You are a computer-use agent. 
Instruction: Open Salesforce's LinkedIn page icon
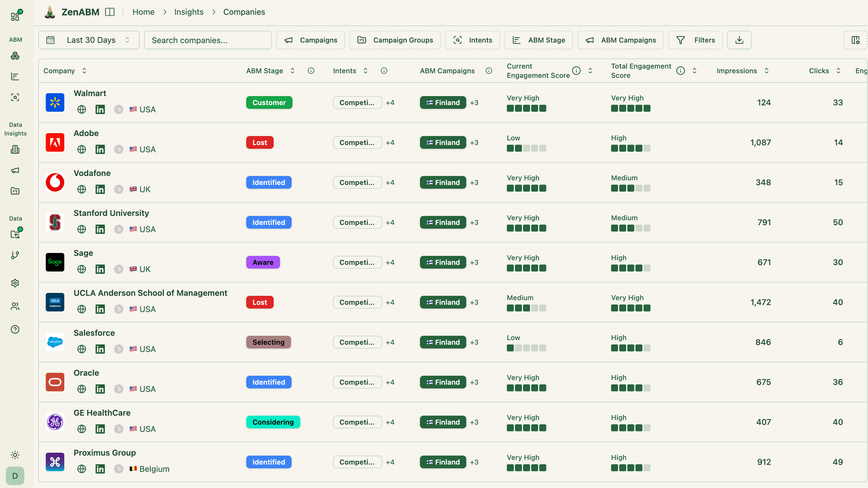pos(100,349)
